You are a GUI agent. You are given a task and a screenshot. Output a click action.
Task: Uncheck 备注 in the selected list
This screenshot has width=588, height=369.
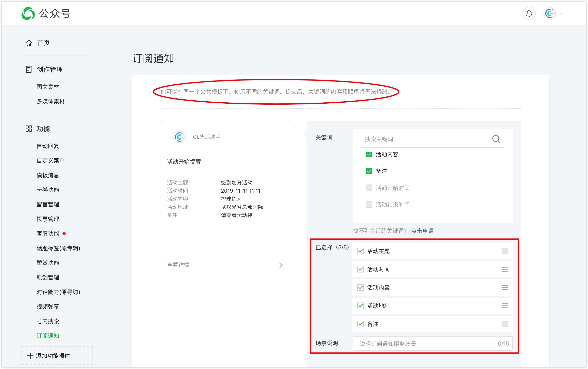pos(360,324)
